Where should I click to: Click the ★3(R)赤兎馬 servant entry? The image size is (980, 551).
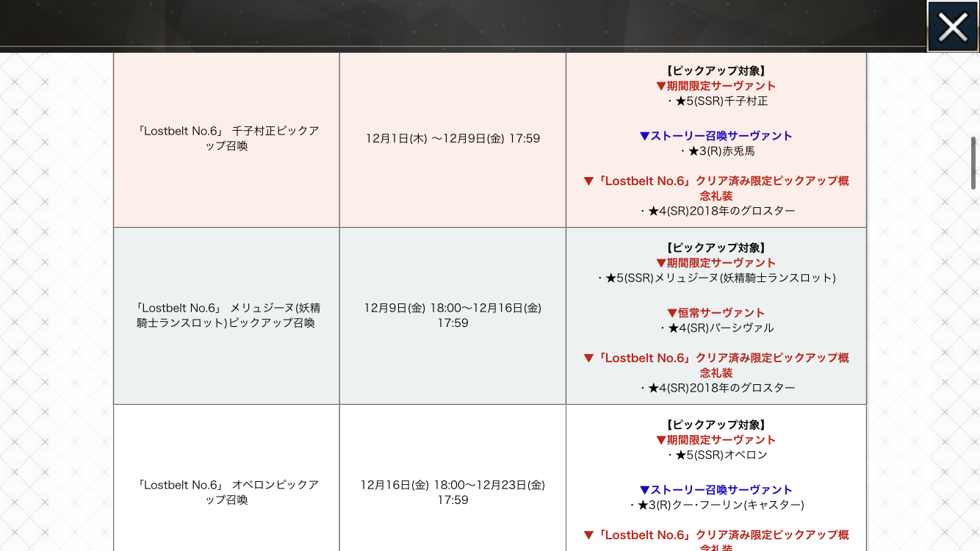[x=716, y=151]
